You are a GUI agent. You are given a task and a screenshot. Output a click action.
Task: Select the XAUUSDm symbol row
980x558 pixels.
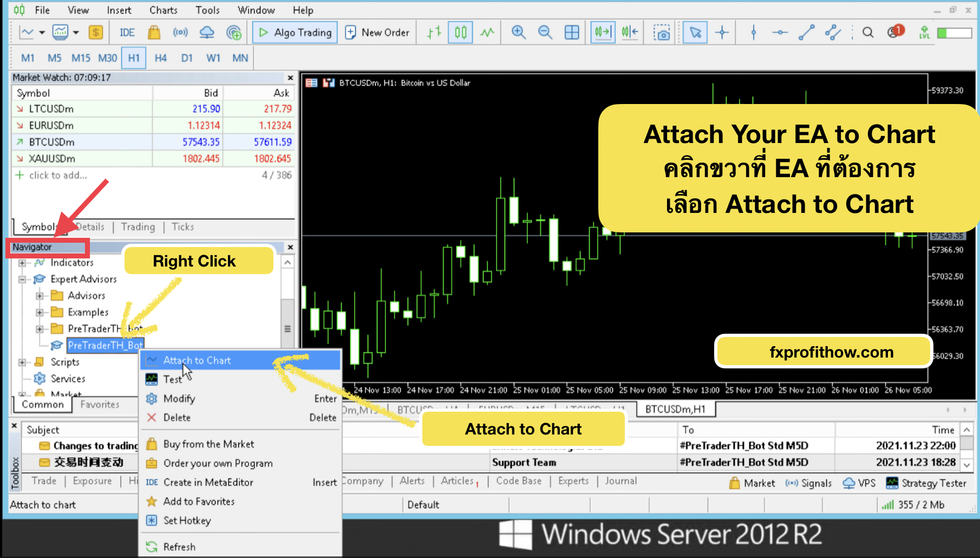[153, 159]
